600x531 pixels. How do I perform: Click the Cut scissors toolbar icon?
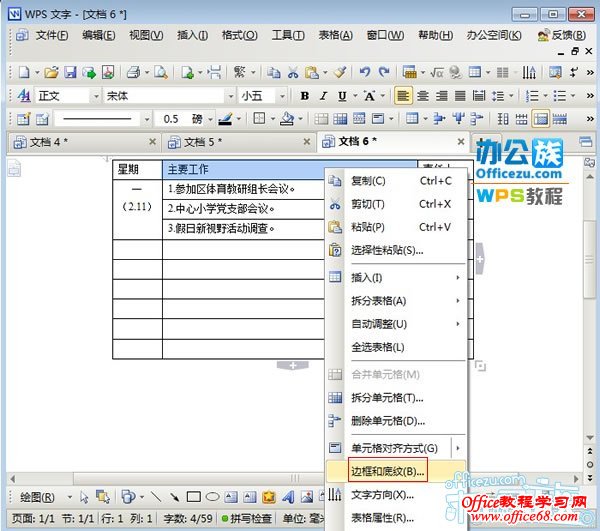click(x=293, y=72)
